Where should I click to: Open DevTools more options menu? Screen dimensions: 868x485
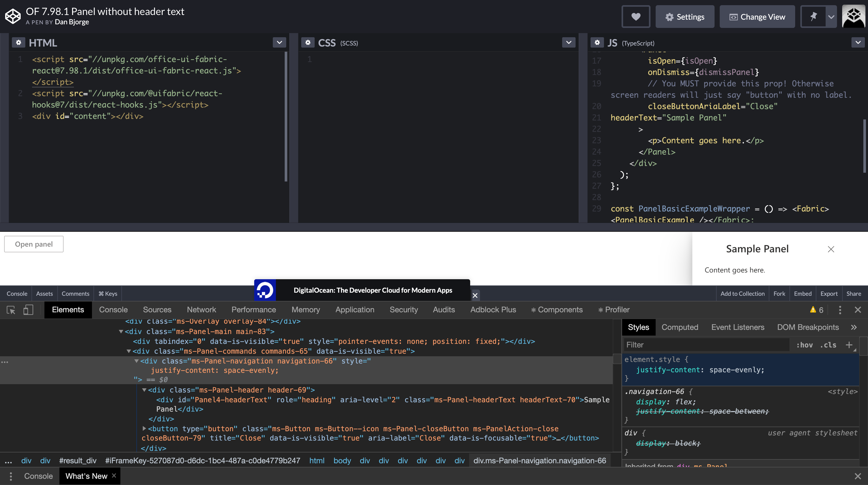pos(840,310)
